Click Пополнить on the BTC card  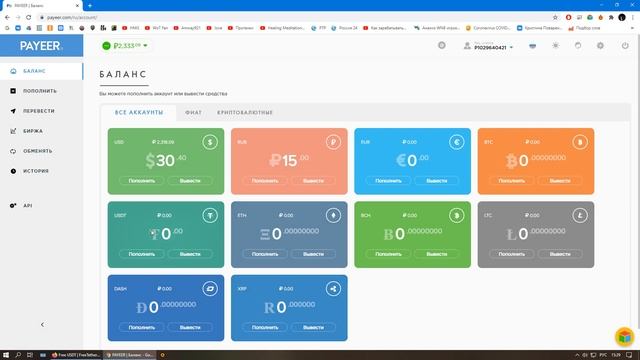tap(511, 180)
